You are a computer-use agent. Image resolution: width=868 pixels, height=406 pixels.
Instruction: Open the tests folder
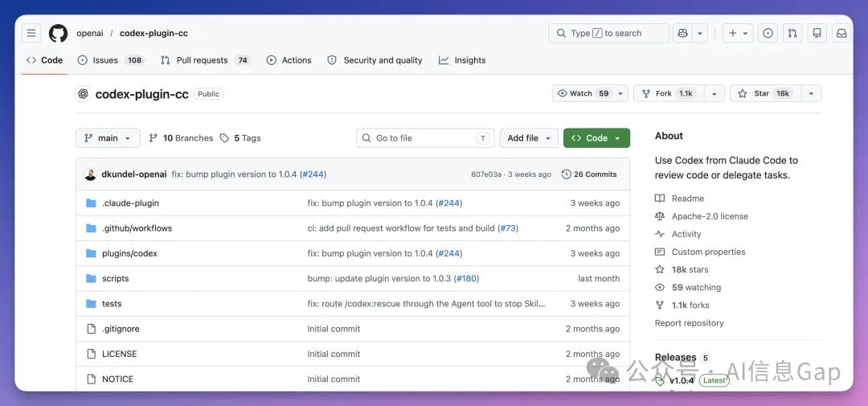tap(112, 304)
